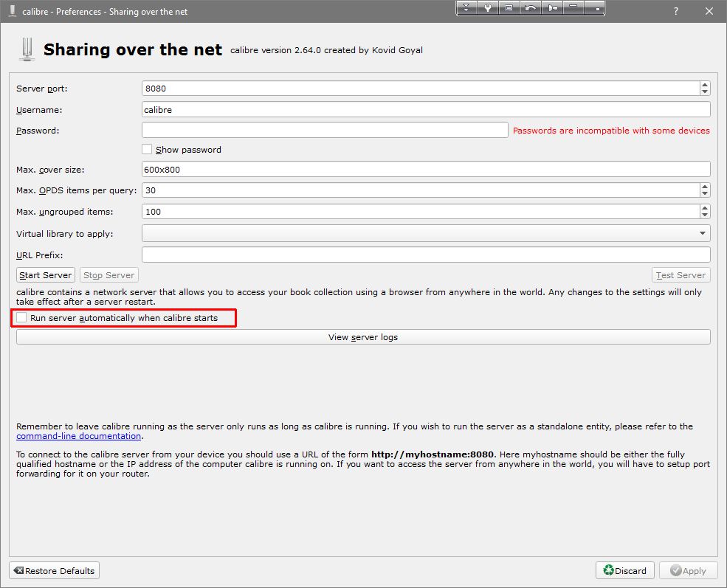Image resolution: width=727 pixels, height=588 pixels.
Task: Click the Max. ungrouped items field
Action: point(421,211)
